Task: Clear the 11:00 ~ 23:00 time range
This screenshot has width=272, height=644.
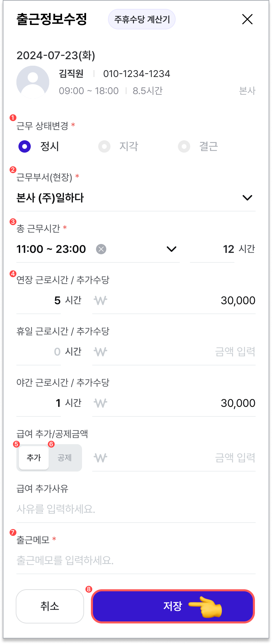Action: [101, 249]
